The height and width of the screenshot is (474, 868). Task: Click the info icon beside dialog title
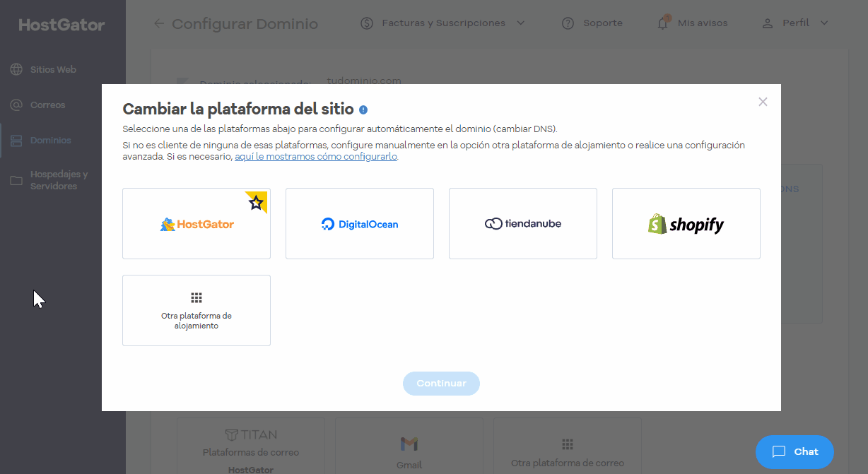click(363, 109)
